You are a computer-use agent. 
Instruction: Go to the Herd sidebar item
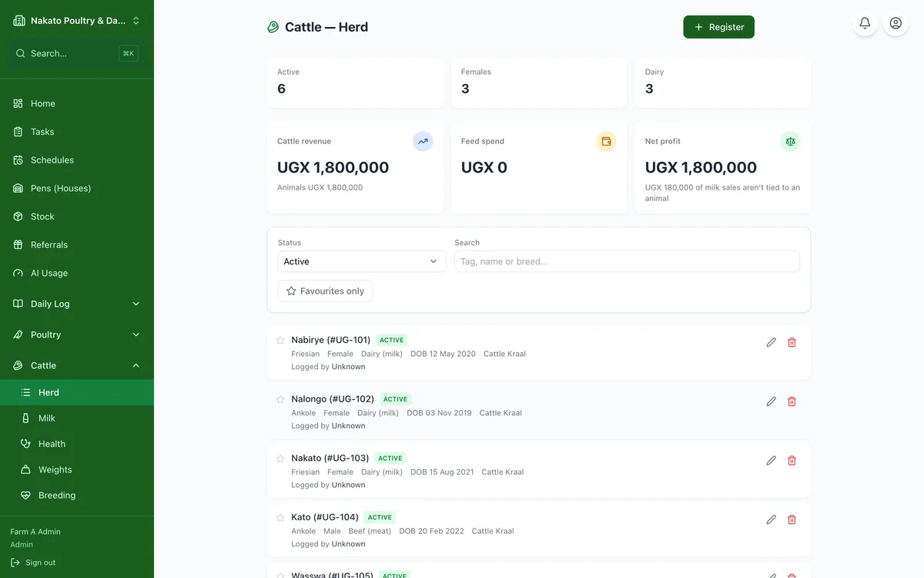[x=77, y=392]
